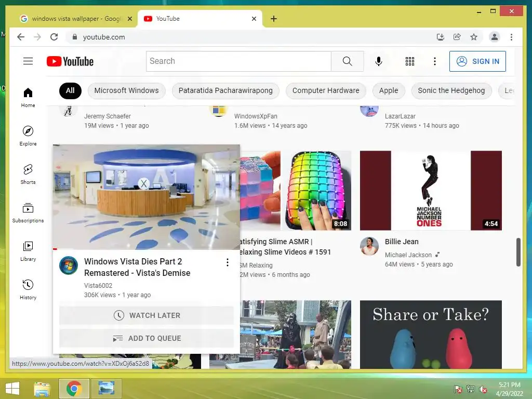Open the Share or Take thumbnail
532x399 pixels.
[431, 335]
